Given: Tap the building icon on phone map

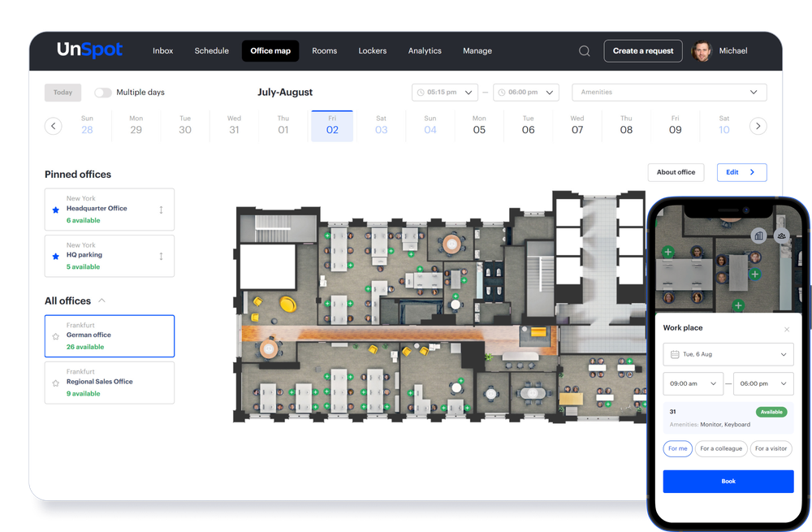Looking at the screenshot, I should click(x=758, y=236).
